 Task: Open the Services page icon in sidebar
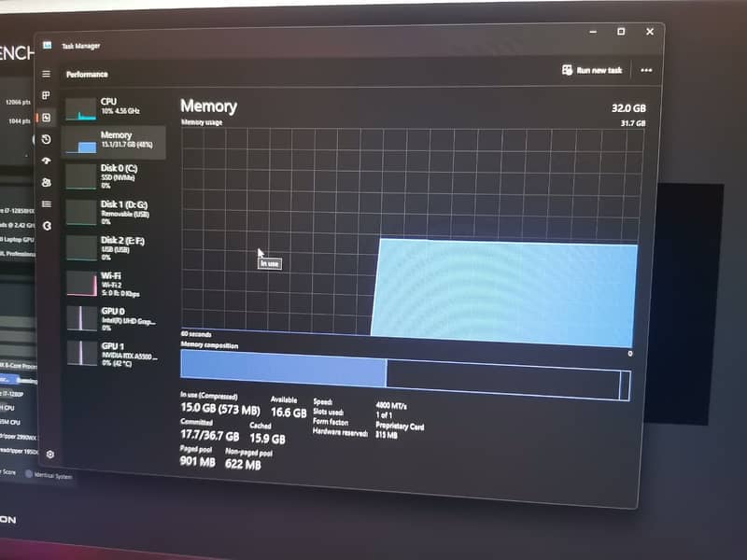coord(47,226)
